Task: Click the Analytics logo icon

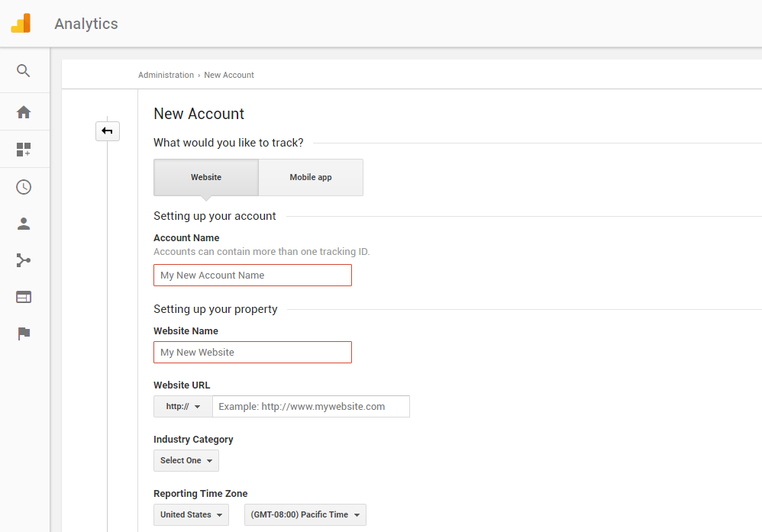Action: (x=21, y=24)
